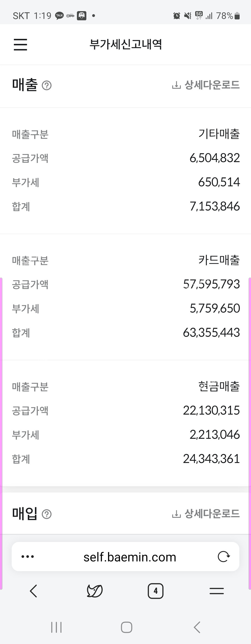Tap the 카드매출 total 63,355,443

point(211,333)
